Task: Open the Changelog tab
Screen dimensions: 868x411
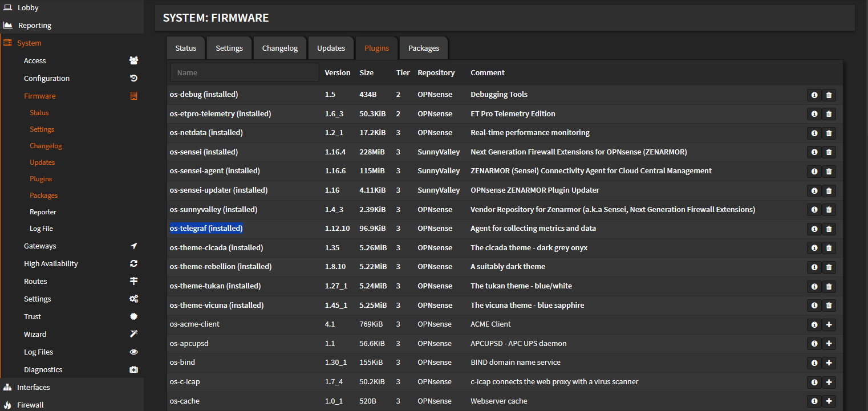Action: [x=280, y=48]
